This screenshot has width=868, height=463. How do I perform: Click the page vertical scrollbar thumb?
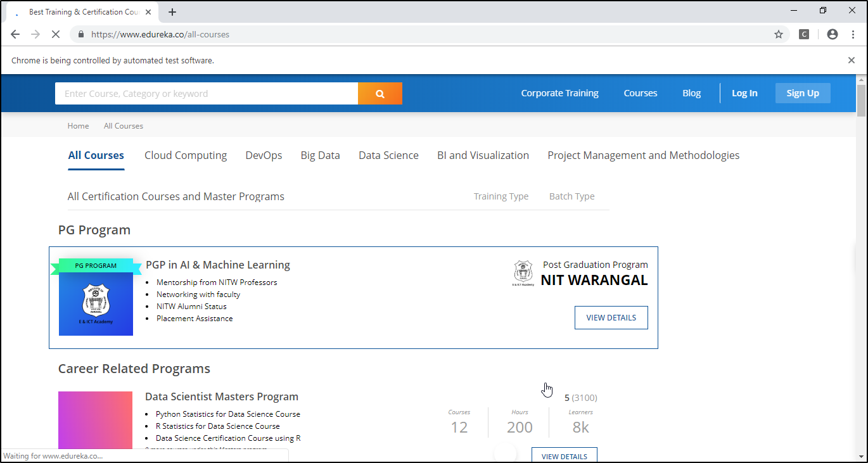coord(860,100)
